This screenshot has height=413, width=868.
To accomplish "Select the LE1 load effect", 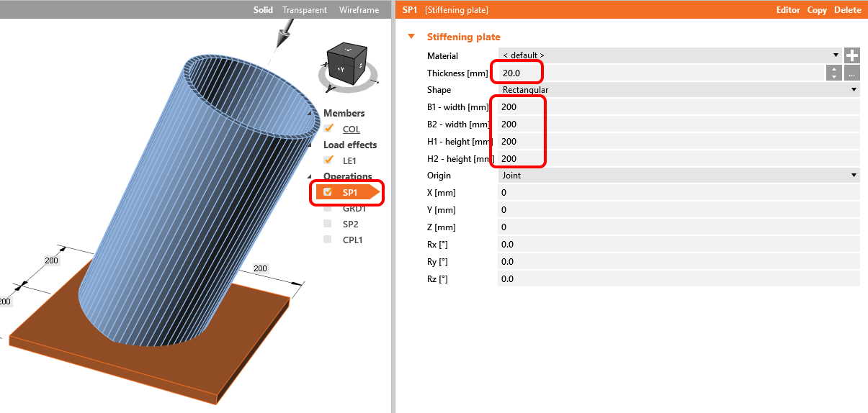I will coord(349,161).
